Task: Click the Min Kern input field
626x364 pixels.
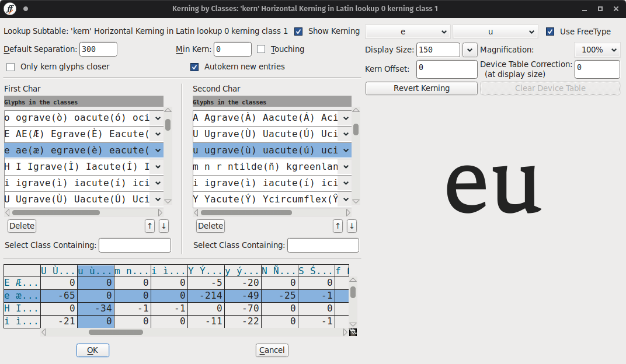Action: click(233, 49)
